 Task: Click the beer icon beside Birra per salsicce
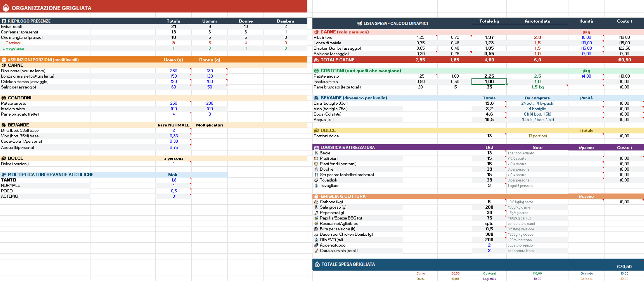316,229
